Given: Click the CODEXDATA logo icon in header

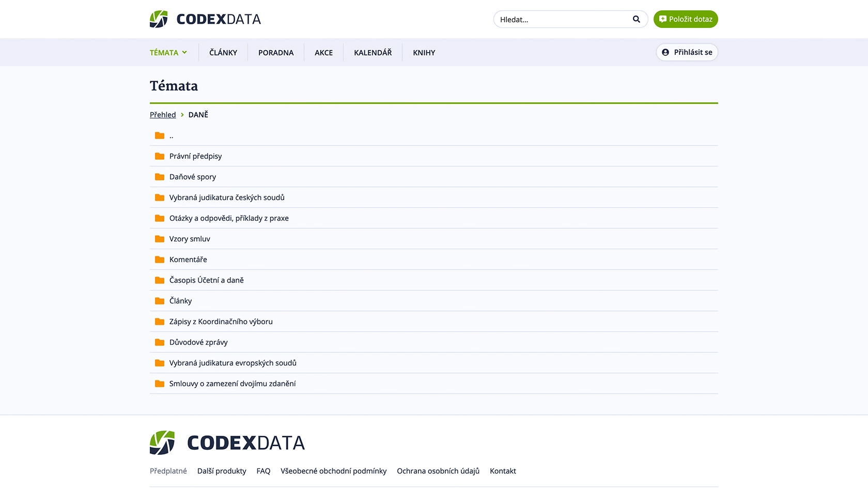Looking at the screenshot, I should click(x=159, y=19).
